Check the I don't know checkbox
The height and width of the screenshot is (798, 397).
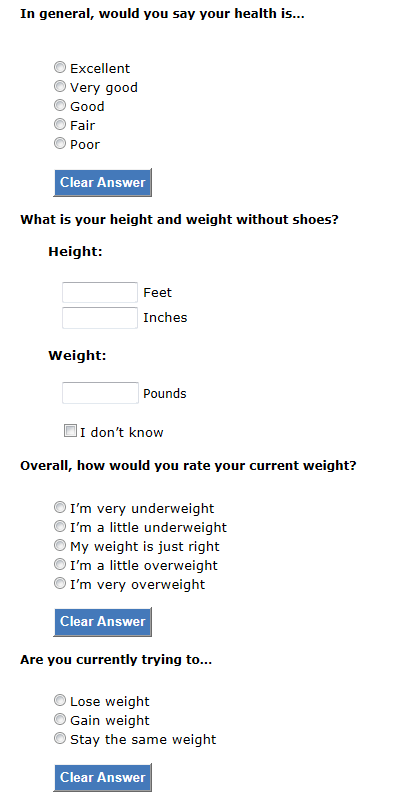point(70,431)
